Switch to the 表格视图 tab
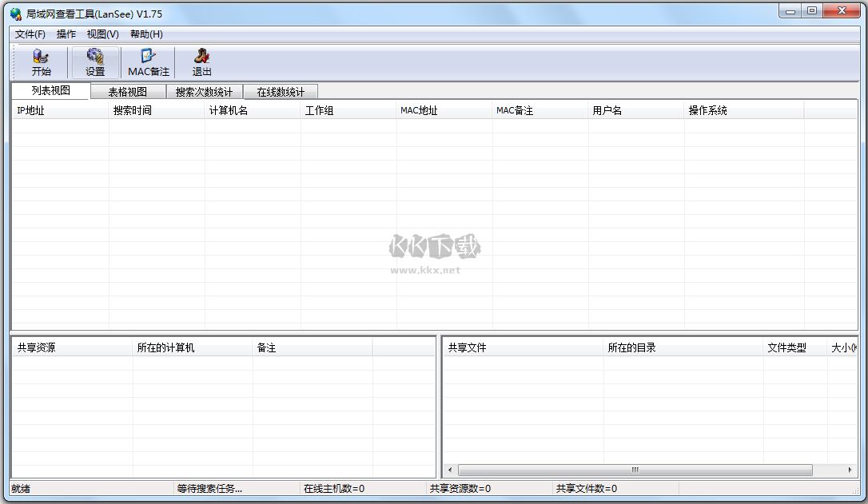This screenshot has height=504, width=868. 129,91
